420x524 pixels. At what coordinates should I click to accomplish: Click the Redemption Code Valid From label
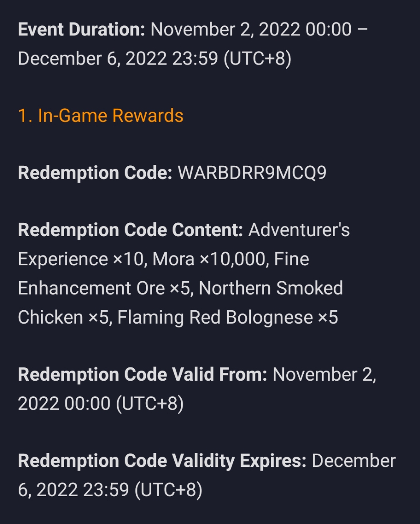(142, 374)
